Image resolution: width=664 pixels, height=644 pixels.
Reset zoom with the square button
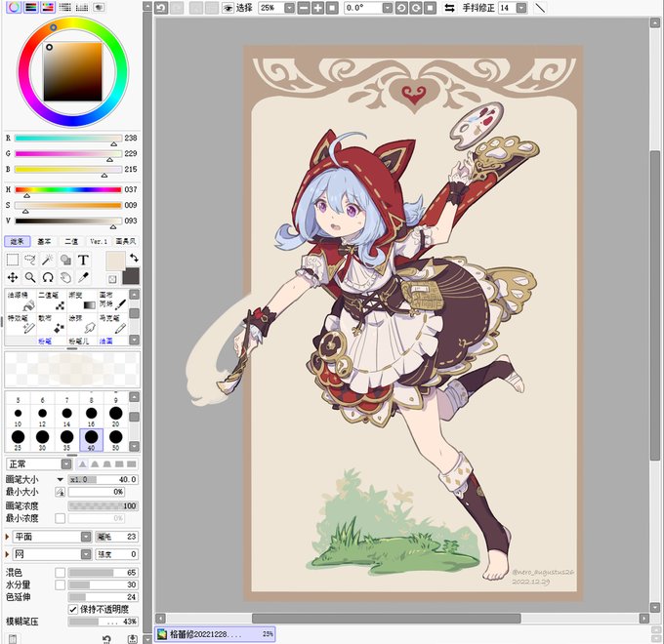point(332,8)
